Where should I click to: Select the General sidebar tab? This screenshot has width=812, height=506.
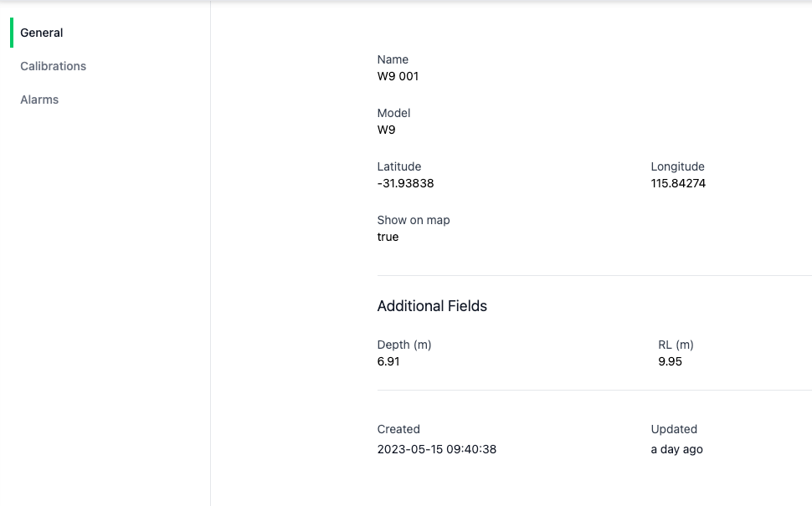point(42,33)
